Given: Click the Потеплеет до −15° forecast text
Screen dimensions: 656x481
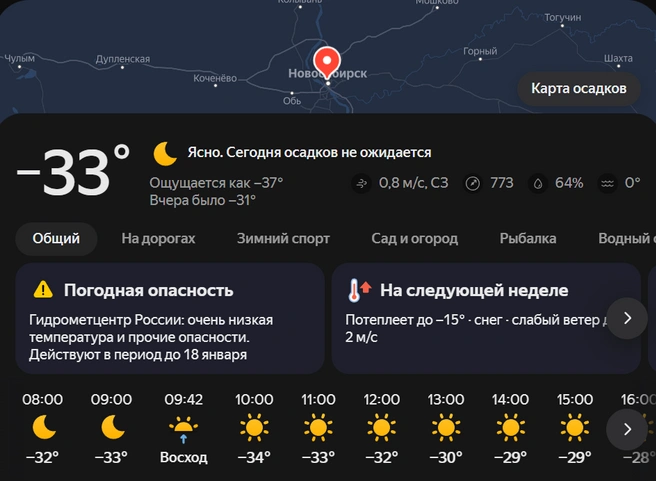Looking at the screenshot, I should click(x=476, y=328).
